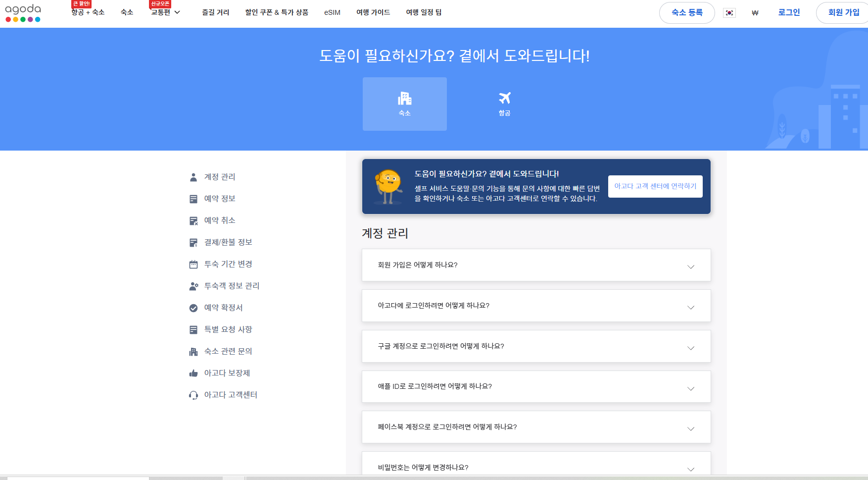Image resolution: width=868 pixels, height=480 pixels.
Task: Open 예약 정보 sidebar link
Action: click(220, 199)
